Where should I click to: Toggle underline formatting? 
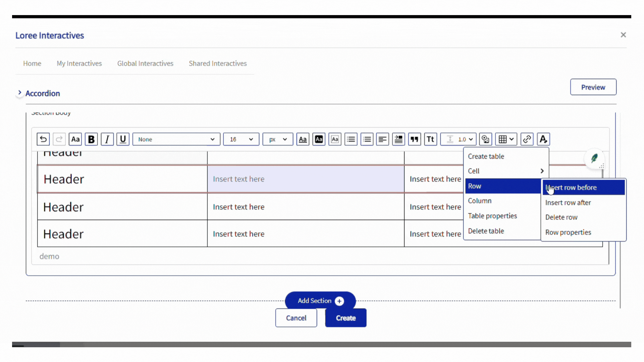[x=123, y=139]
